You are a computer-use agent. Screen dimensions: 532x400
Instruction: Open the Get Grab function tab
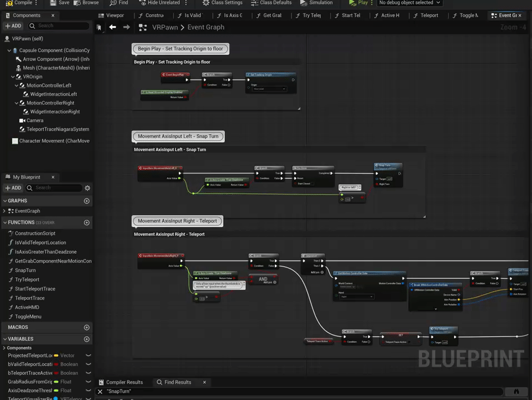click(x=268, y=16)
